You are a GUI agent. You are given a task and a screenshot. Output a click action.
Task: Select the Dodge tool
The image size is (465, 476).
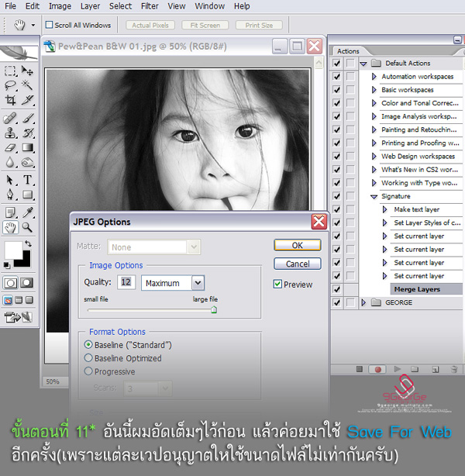click(27, 162)
